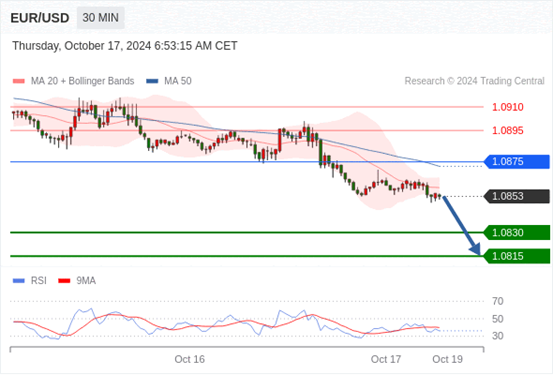Select the black 1.0853 current price tag
This screenshot has height=375, width=553.
(x=517, y=196)
